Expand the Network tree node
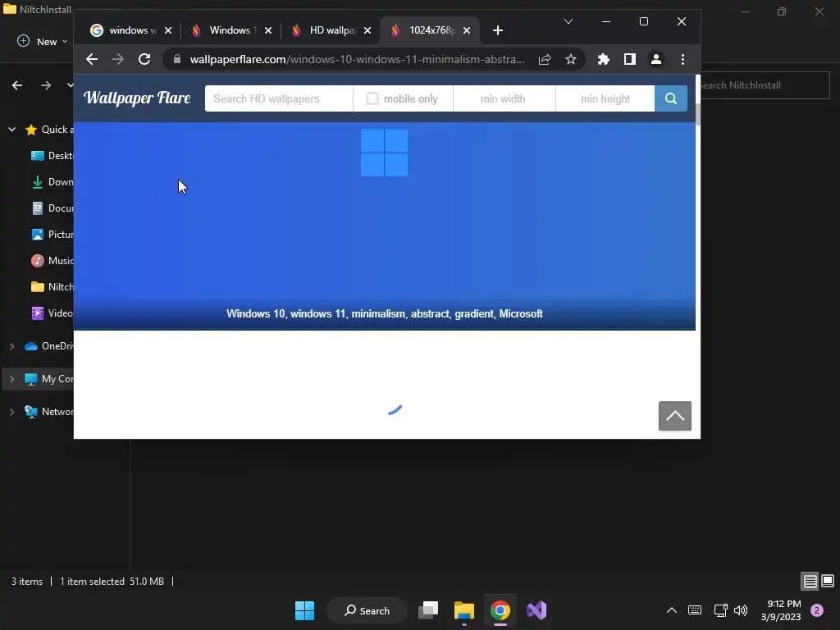This screenshot has width=840, height=630. pyautogui.click(x=11, y=412)
